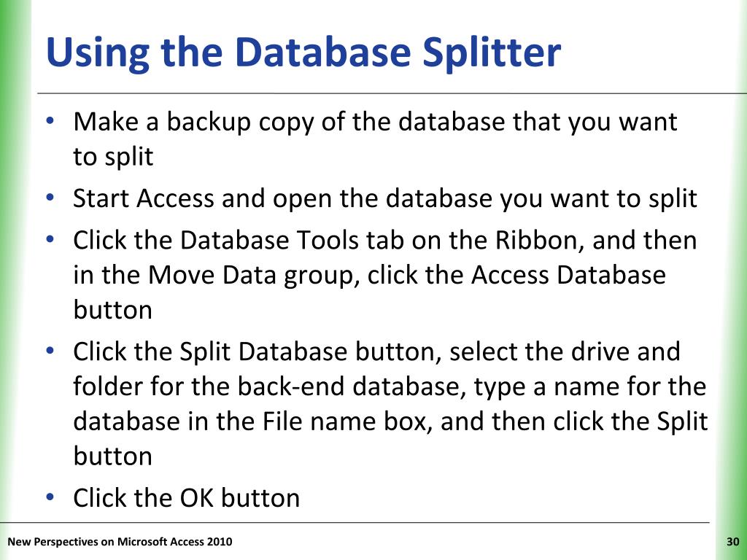
Task: Click the 'Start Access and open' bullet text
Action: [x=385, y=198]
